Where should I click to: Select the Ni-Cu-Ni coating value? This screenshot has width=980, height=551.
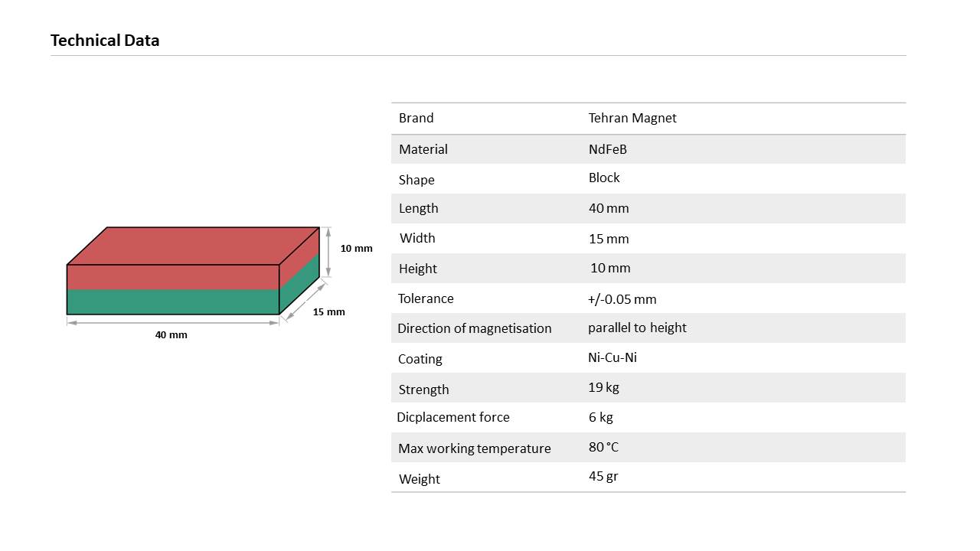tap(612, 357)
